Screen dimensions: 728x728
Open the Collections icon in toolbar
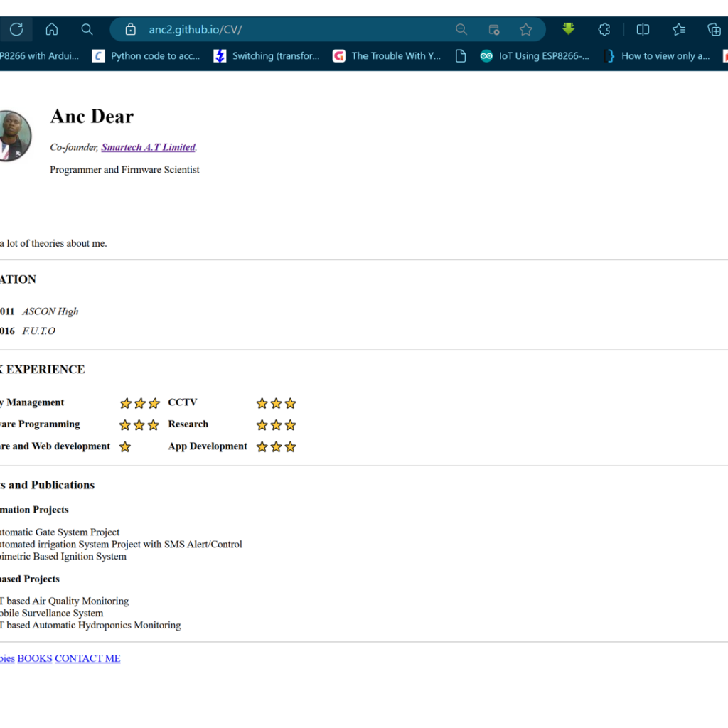[714, 29]
